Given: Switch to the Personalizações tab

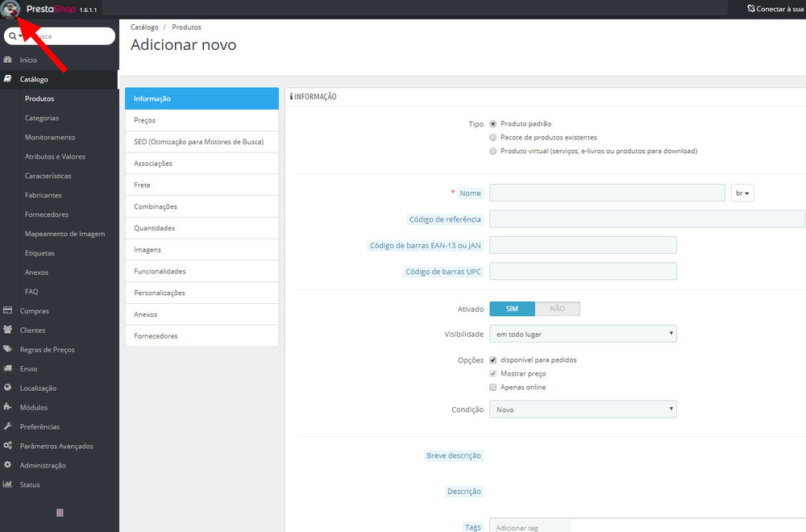Looking at the screenshot, I should pyautogui.click(x=201, y=293).
